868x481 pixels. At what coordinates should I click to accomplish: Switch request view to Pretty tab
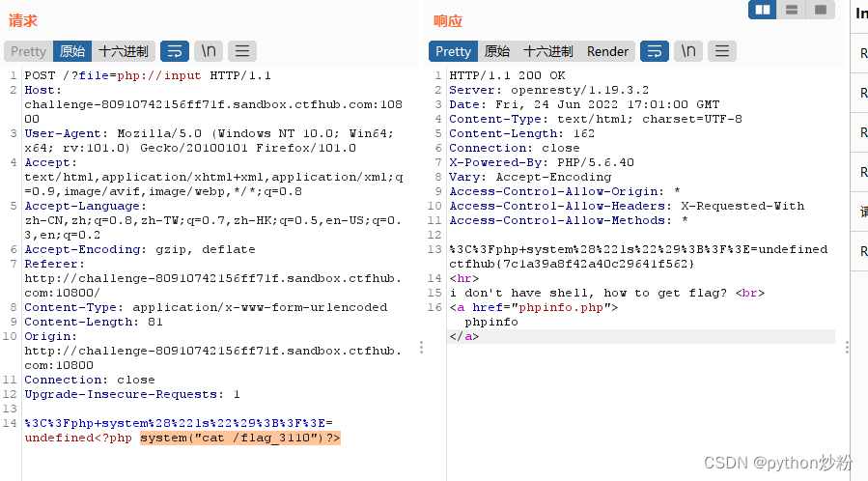(28, 51)
